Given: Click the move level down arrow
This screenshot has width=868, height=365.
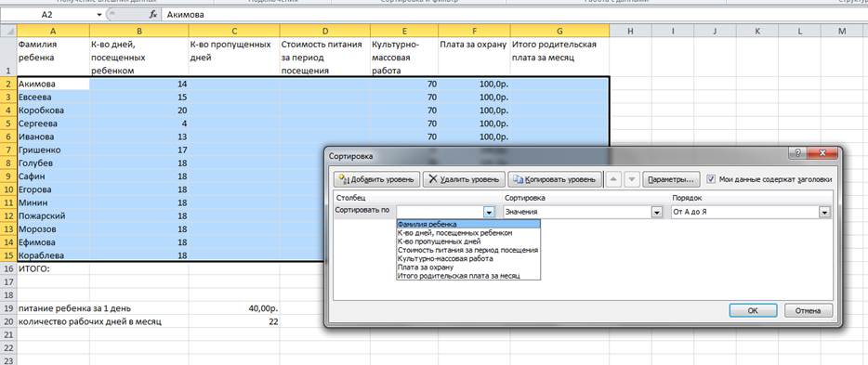Looking at the screenshot, I should [x=633, y=179].
